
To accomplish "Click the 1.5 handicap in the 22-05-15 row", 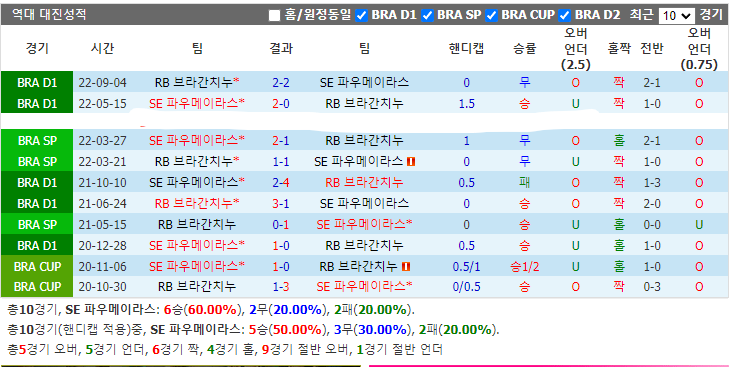I will point(466,104).
